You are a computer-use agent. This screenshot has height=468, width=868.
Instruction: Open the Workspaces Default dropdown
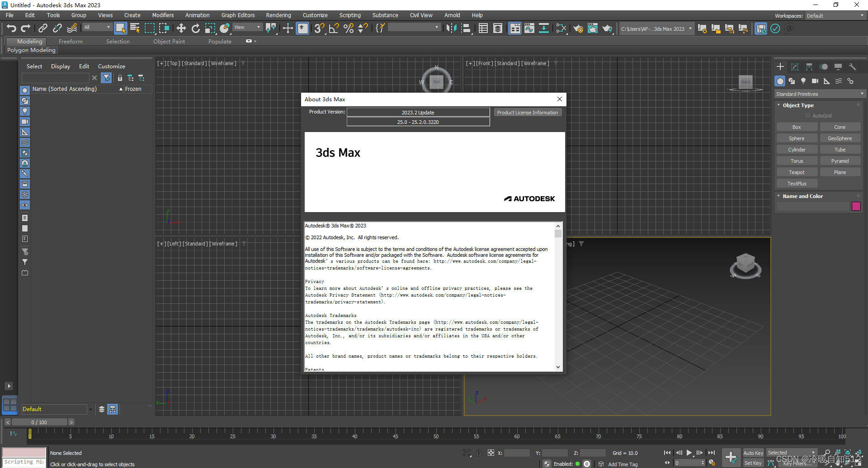(x=835, y=15)
